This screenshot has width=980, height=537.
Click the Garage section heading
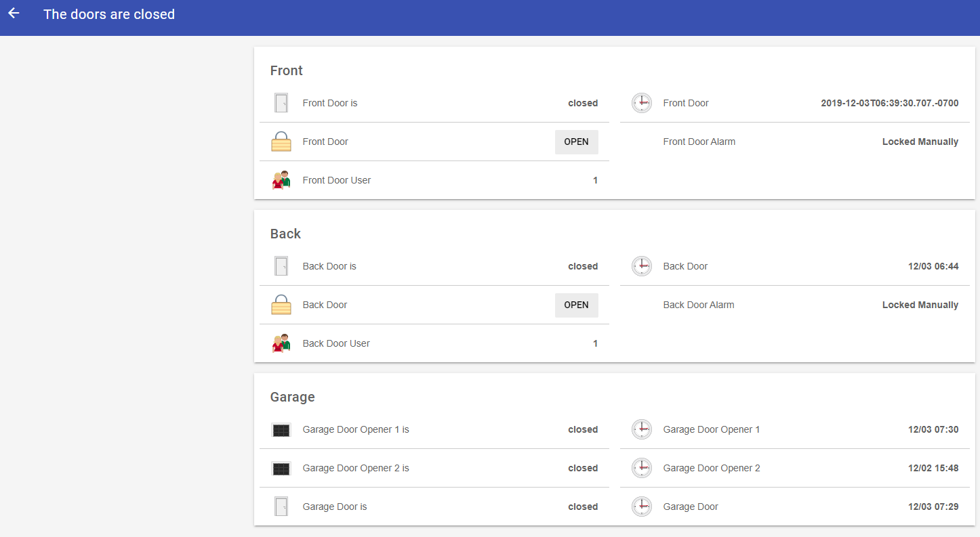click(292, 397)
